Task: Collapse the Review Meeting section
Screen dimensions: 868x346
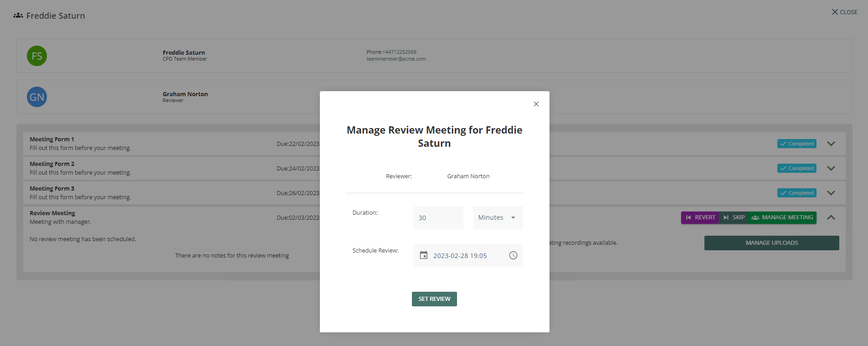Action: tap(831, 217)
